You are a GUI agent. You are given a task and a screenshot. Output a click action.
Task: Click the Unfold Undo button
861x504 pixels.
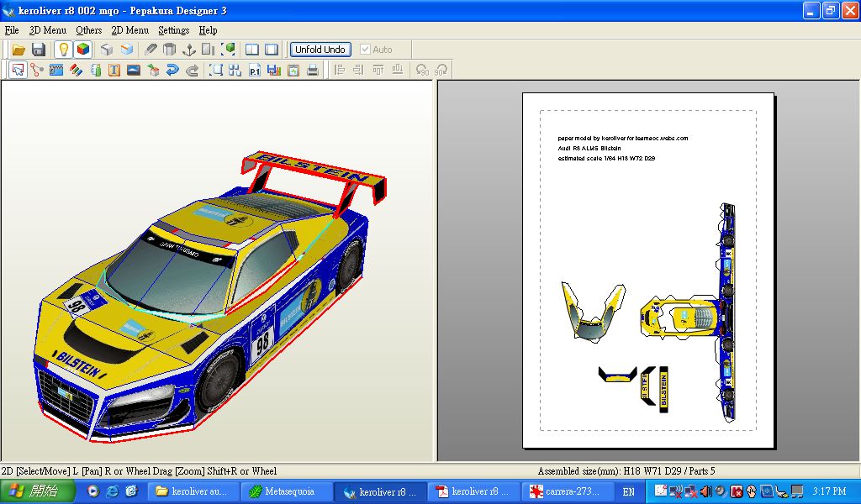pyautogui.click(x=320, y=50)
